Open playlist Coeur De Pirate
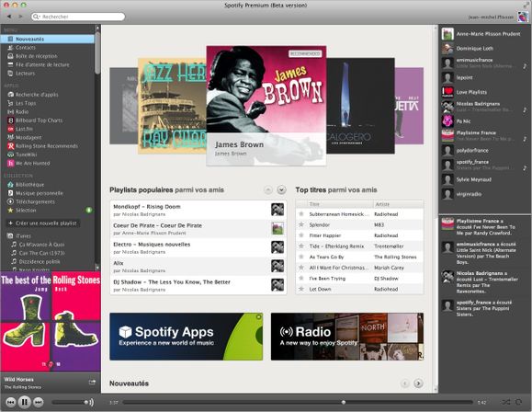This screenshot has height=412, width=532. pos(198,229)
